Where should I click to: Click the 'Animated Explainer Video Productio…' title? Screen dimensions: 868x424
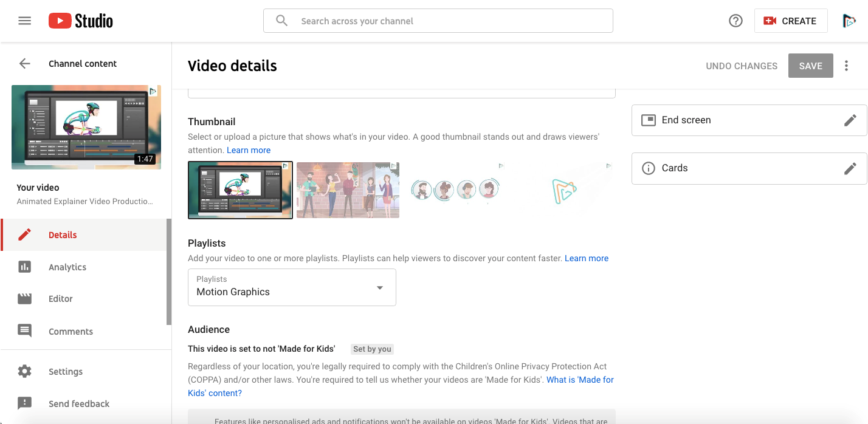click(85, 201)
